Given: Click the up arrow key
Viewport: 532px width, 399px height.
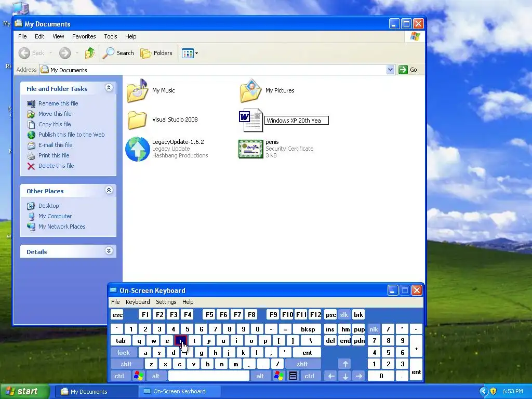Looking at the screenshot, I should pos(345,364).
